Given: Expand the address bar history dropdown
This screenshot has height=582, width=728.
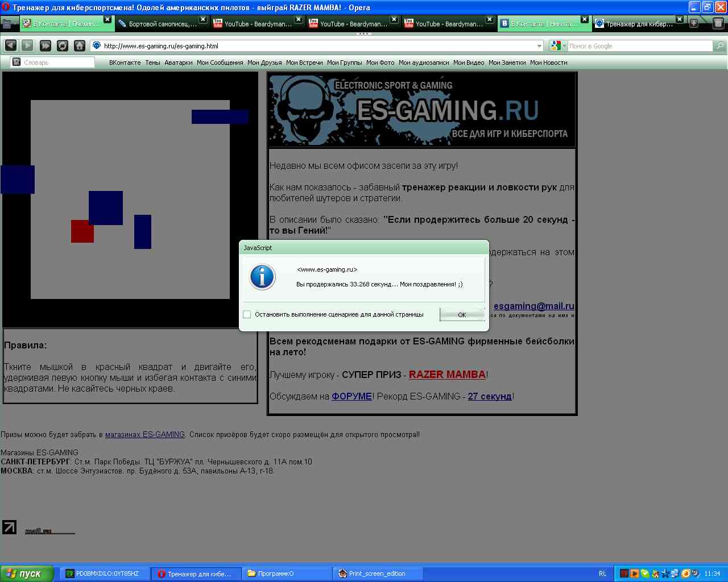Looking at the screenshot, I should pos(539,46).
